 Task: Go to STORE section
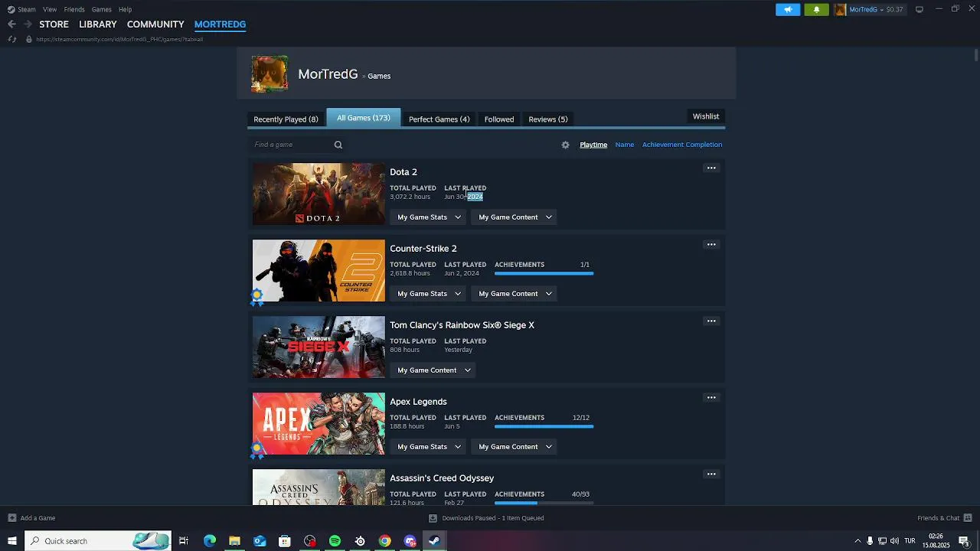click(54, 24)
